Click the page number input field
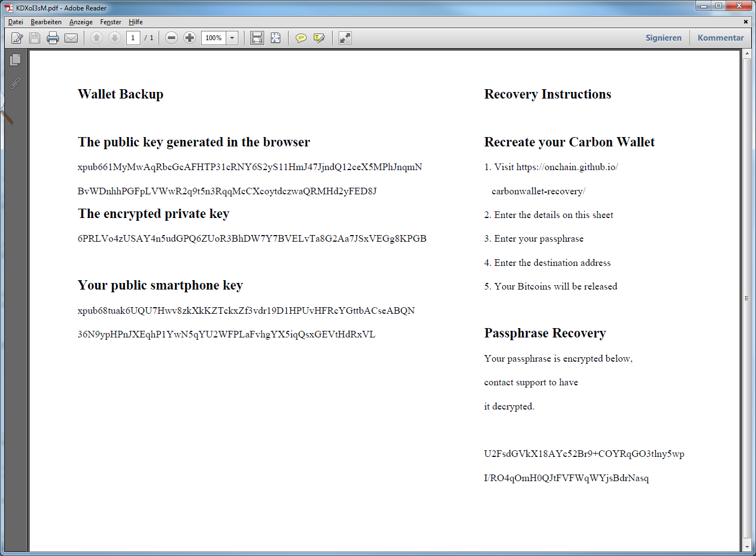Screen dimensions: 756x556 click(x=133, y=38)
